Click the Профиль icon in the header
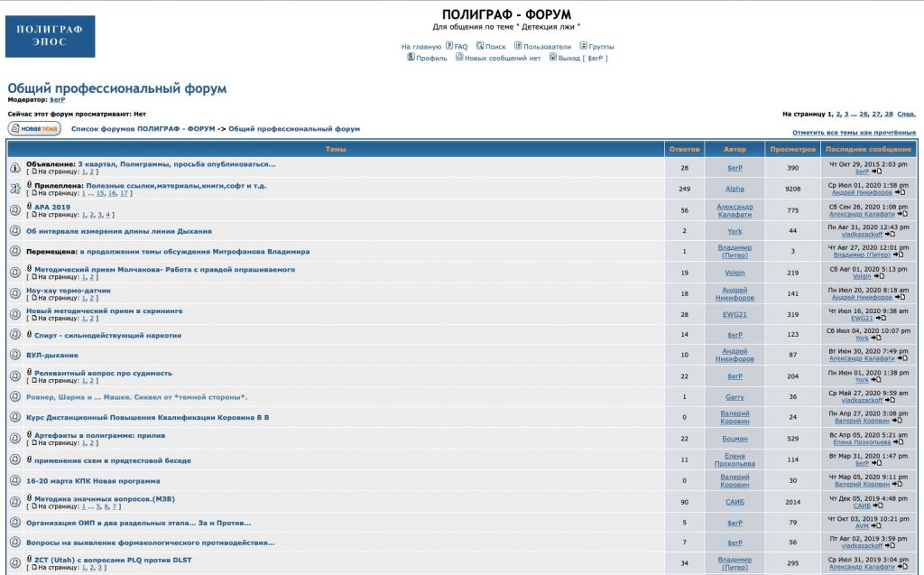Image resolution: width=924 pixels, height=575 pixels. click(411, 57)
